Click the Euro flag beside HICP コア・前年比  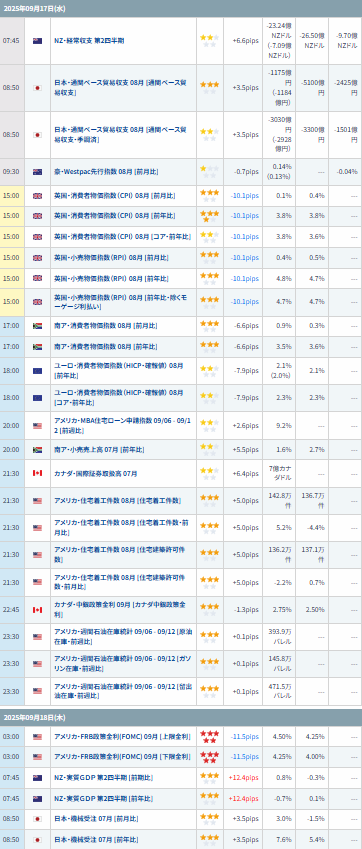click(x=37, y=398)
